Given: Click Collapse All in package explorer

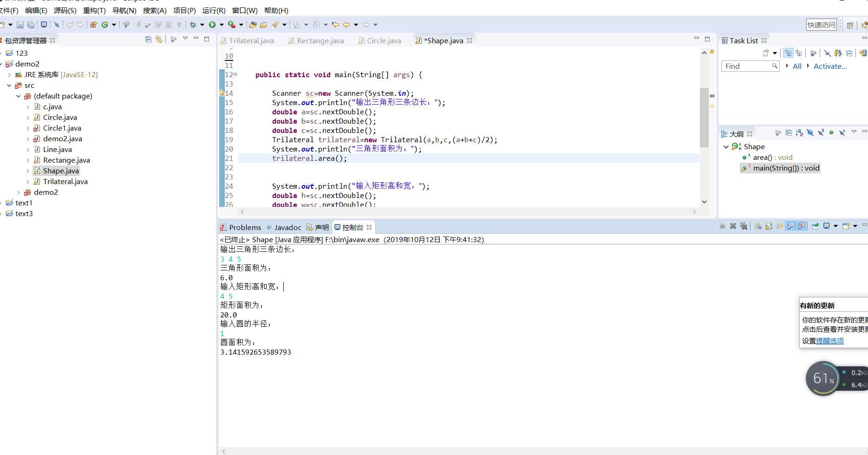Looking at the screenshot, I should click(x=148, y=40).
